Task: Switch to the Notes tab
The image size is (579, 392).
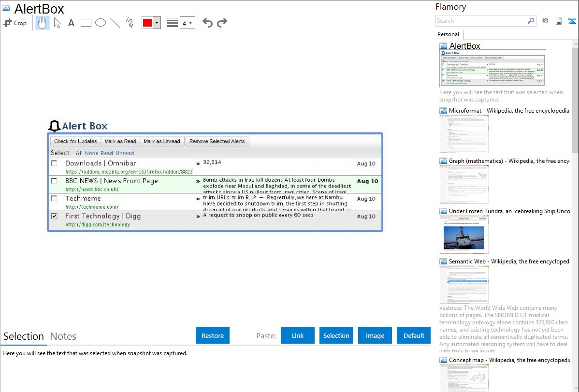Action: (63, 336)
